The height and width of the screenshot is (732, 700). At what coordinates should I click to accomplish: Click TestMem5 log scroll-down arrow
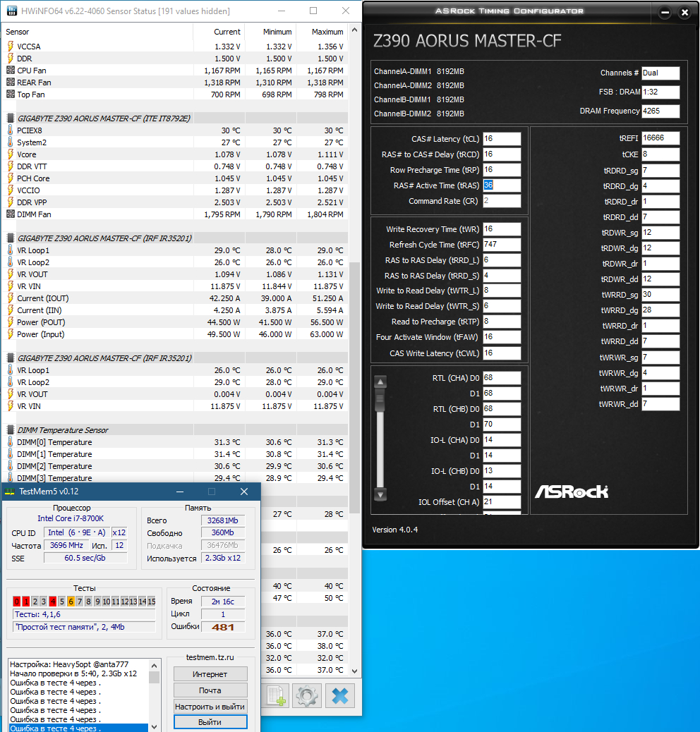click(155, 727)
